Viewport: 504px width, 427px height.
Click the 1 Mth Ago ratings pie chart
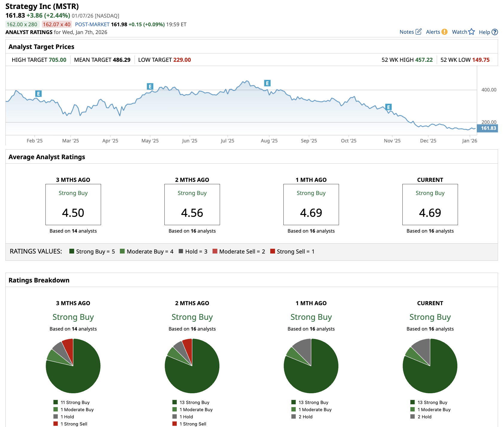(x=311, y=366)
